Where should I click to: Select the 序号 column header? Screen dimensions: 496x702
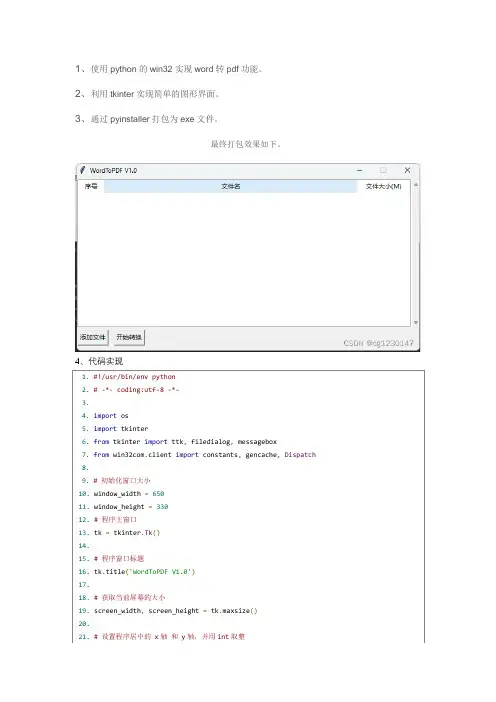(x=91, y=186)
